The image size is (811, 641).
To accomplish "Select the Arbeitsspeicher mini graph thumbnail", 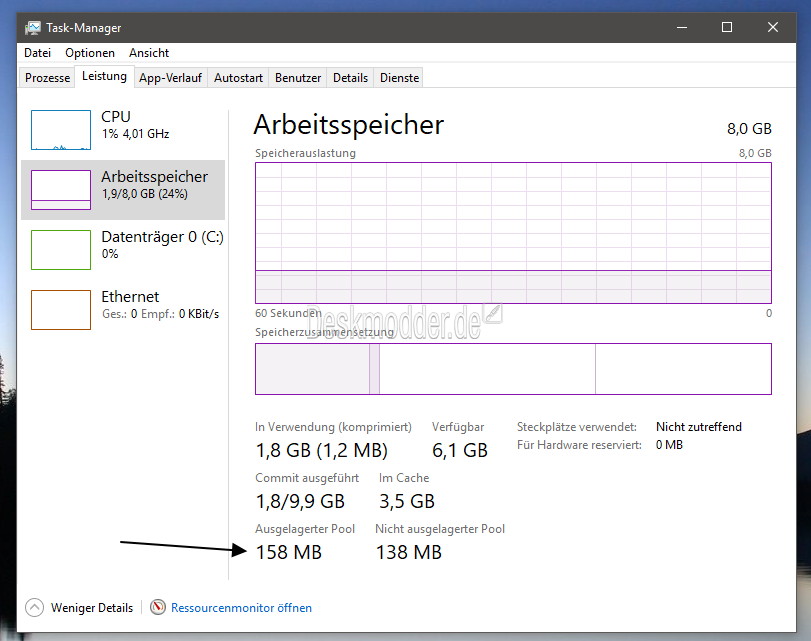I will pos(61,190).
